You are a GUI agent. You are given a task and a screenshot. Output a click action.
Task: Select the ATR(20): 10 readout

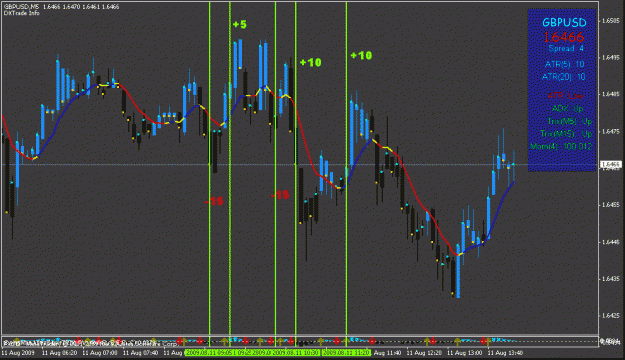tap(564, 77)
